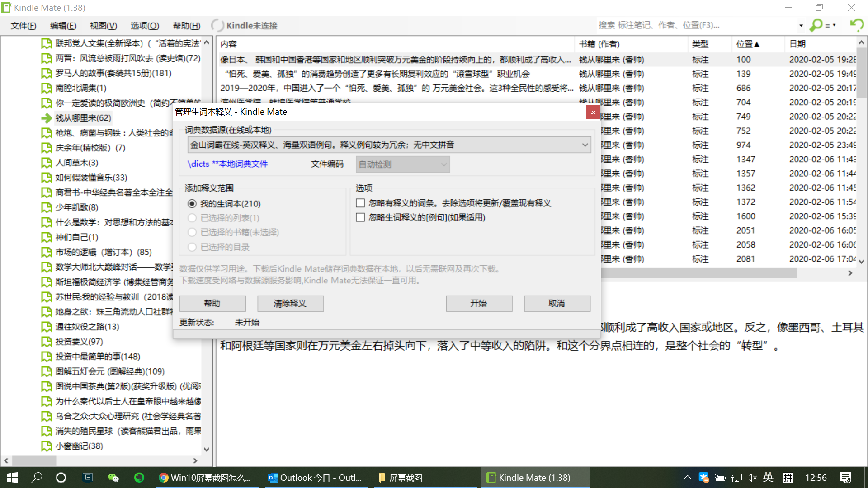
Task: Click the book list horizontal scrollbar
Action: (34, 460)
